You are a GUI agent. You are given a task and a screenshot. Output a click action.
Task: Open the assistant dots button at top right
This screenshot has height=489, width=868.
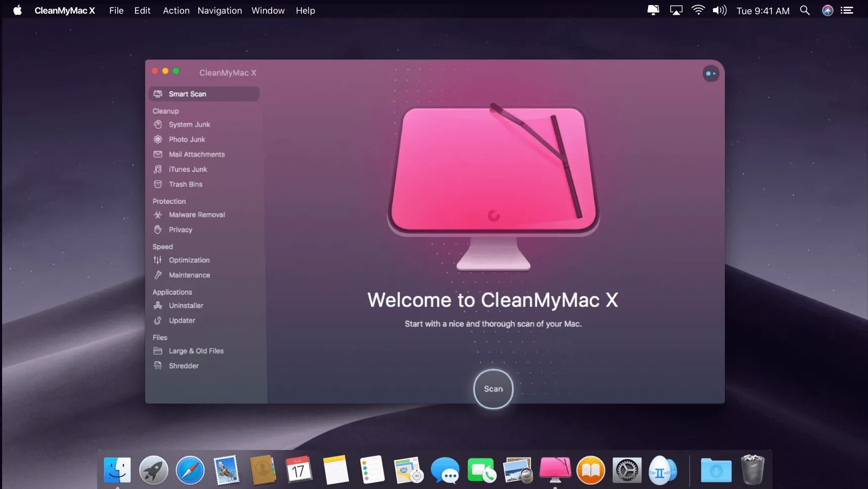coord(711,73)
